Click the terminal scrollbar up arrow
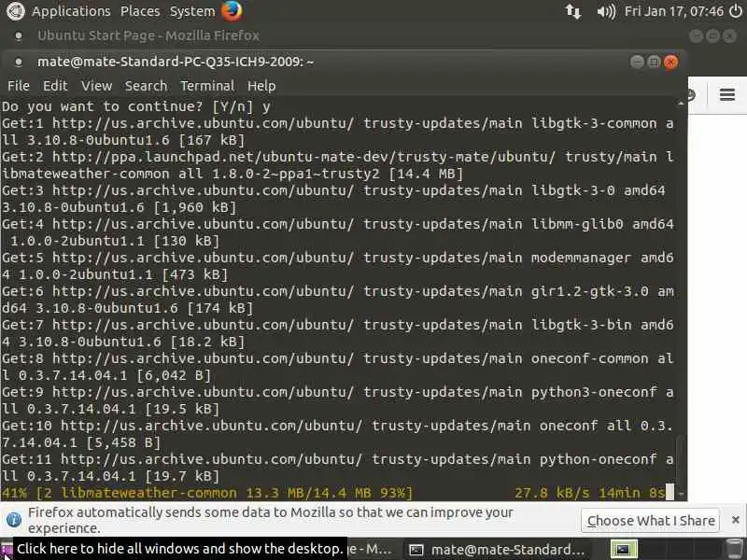 (x=681, y=103)
